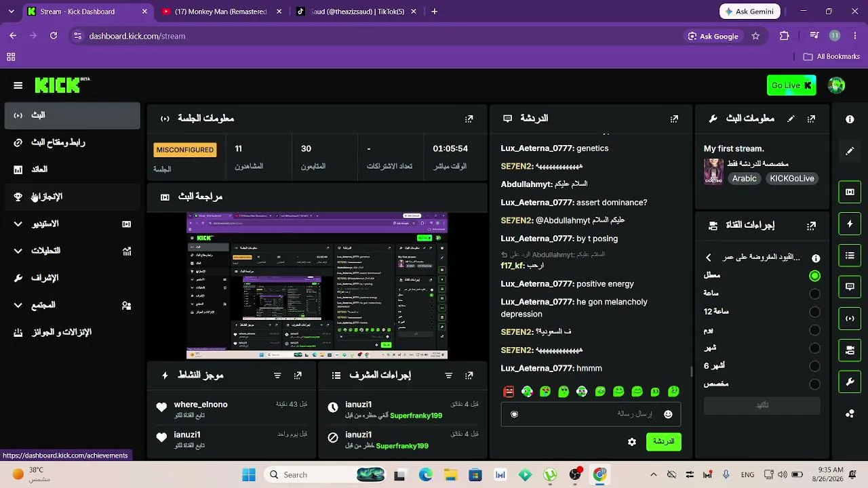Edit stream info with the panel pencil icon
This screenshot has width=868, height=488.
(791, 119)
